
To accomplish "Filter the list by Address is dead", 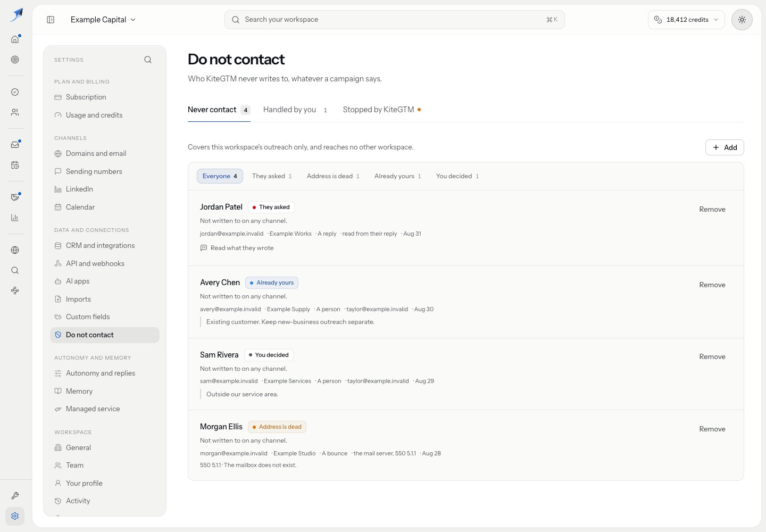I will point(333,176).
